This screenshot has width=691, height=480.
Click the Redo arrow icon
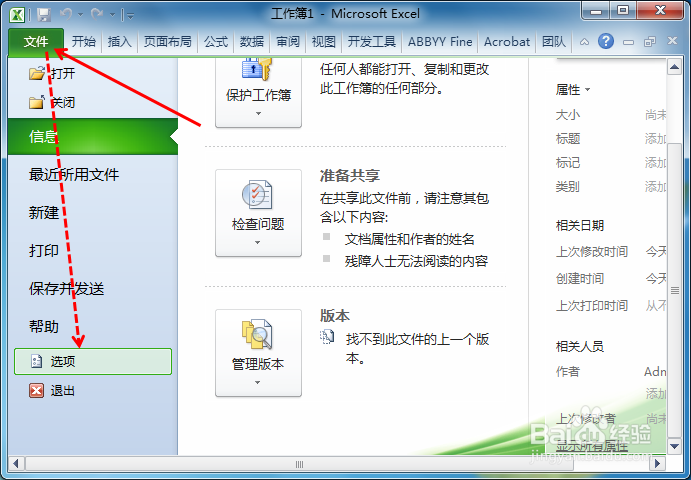[97, 14]
